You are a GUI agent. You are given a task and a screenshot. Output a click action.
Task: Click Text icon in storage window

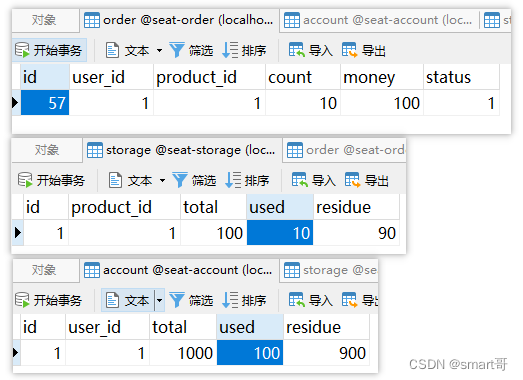(x=115, y=180)
